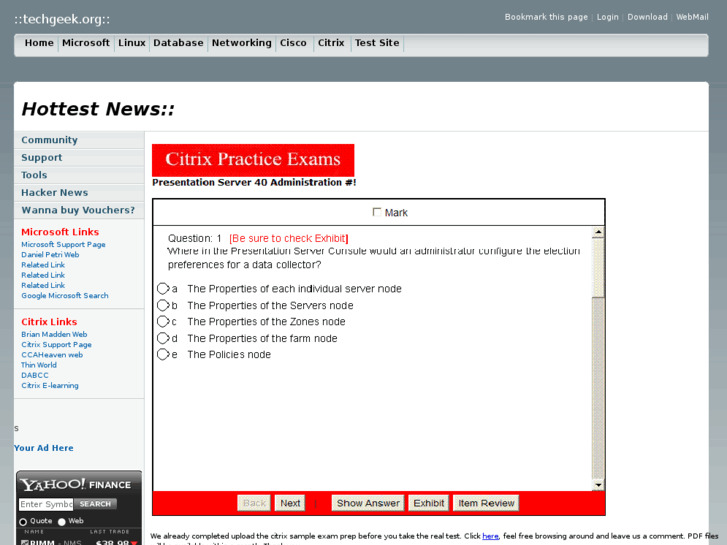Open the Test Site menu item
Screen dimensions: 727x545
coord(377,43)
